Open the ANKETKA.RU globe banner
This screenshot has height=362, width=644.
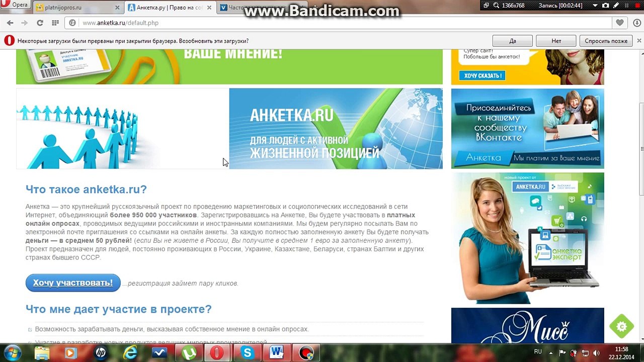[336, 129]
